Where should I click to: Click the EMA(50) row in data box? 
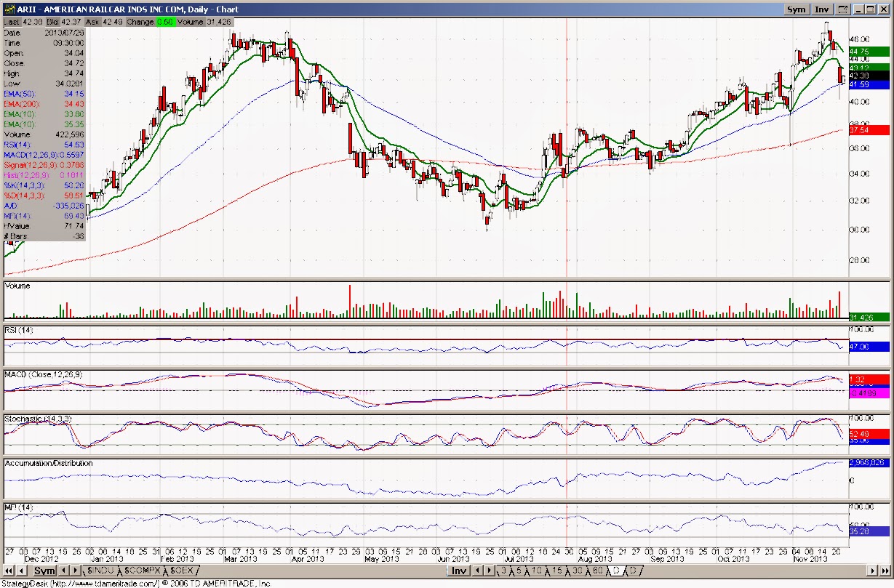pyautogui.click(x=44, y=94)
